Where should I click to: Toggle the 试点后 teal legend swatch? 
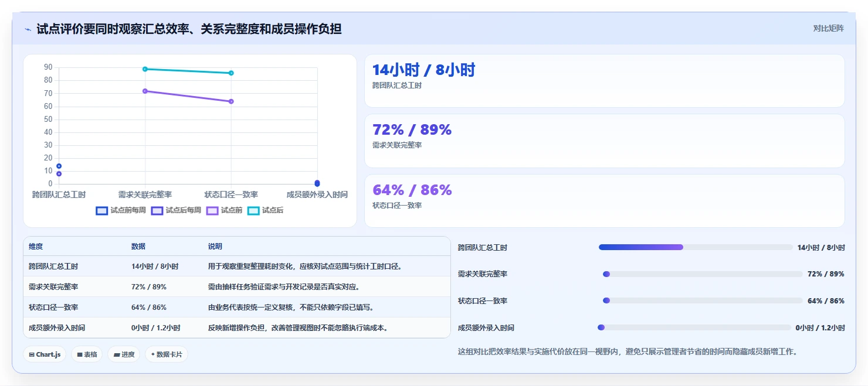click(253, 210)
